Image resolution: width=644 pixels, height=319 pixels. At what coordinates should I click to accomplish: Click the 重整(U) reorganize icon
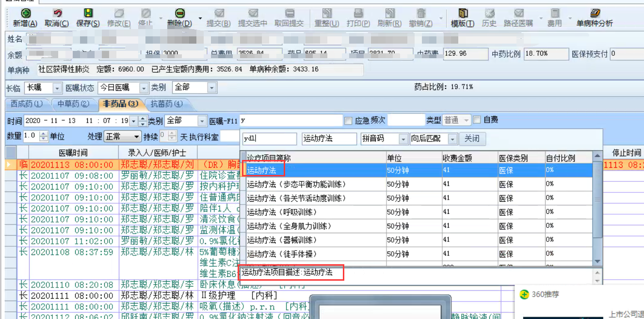click(x=327, y=14)
